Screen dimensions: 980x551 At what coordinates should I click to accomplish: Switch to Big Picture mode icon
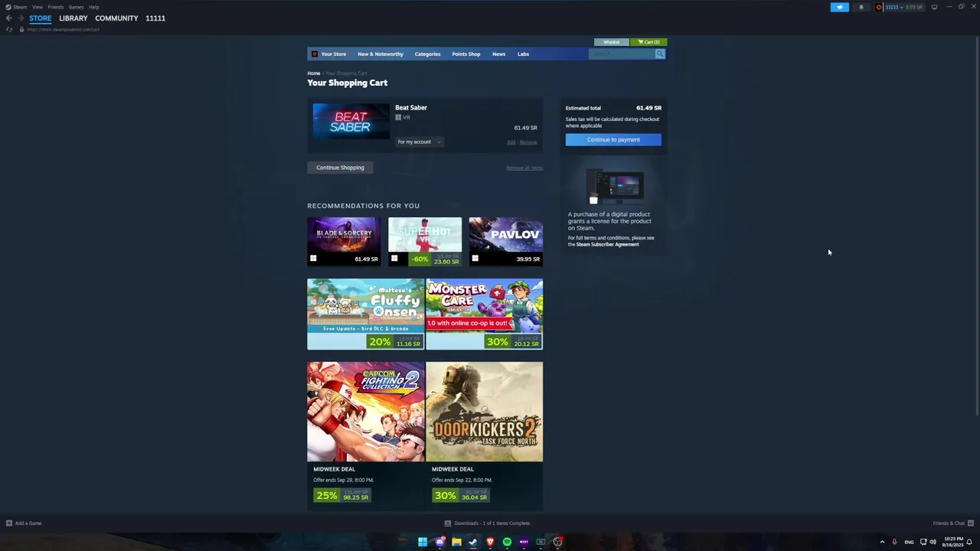(934, 7)
